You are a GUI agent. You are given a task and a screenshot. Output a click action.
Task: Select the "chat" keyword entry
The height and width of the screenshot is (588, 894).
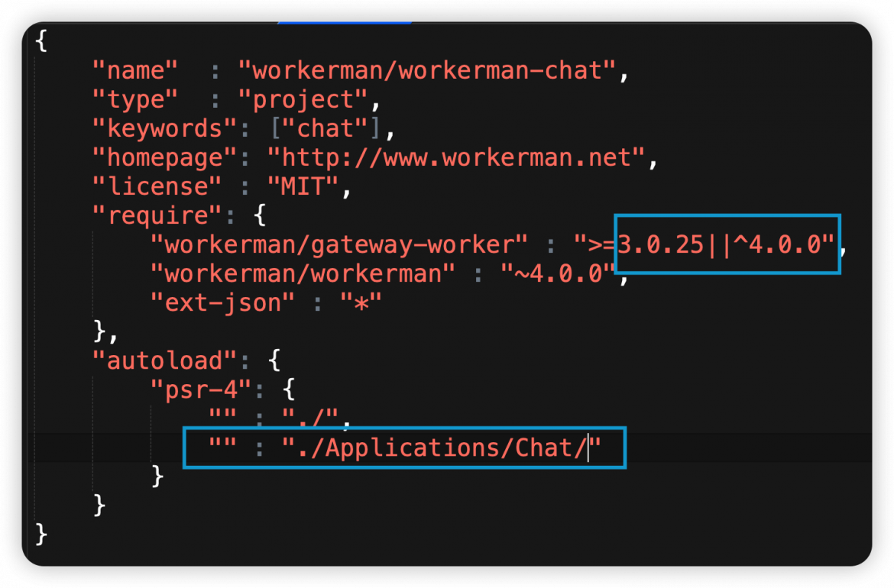(326, 129)
